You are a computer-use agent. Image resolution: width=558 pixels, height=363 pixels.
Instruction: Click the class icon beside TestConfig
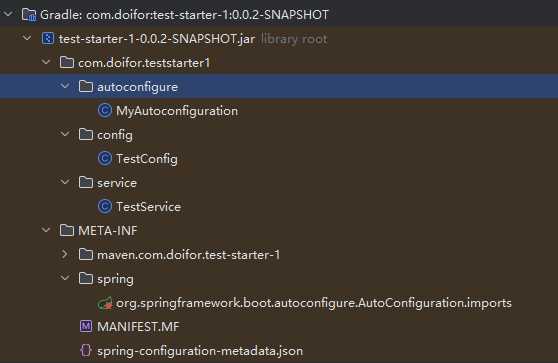pos(105,159)
